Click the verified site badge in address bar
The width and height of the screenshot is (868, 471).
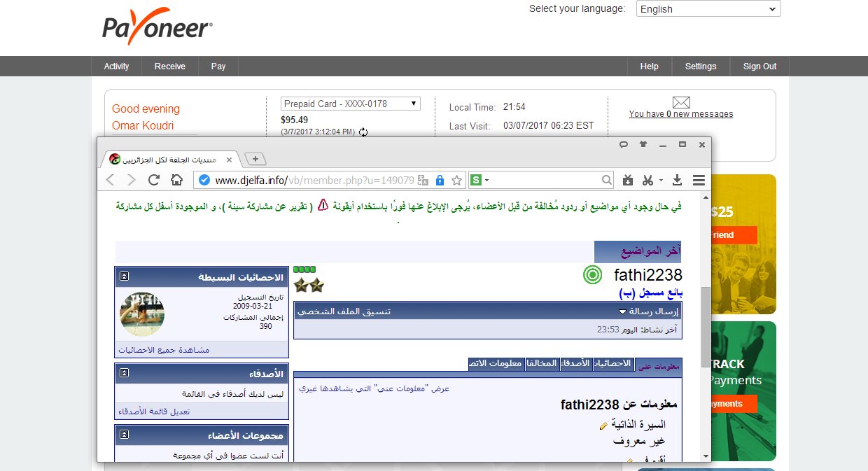tap(204, 180)
